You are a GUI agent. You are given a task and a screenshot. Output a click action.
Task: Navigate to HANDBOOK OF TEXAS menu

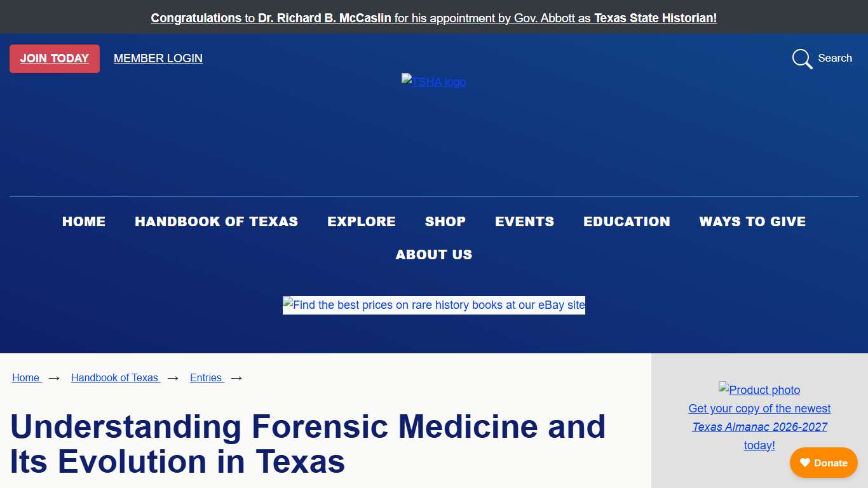[217, 221]
